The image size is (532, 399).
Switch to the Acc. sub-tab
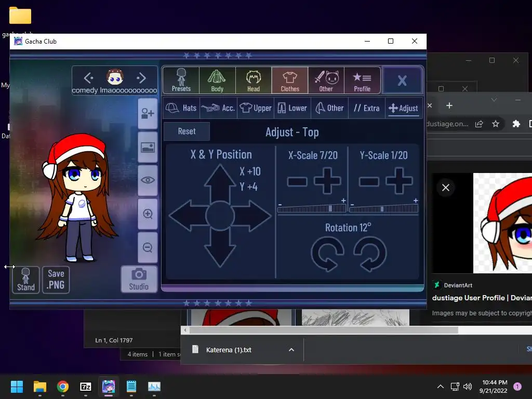[x=218, y=108]
